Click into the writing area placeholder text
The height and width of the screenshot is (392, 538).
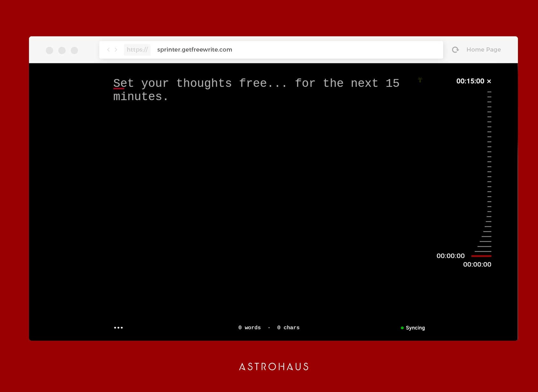coord(256,90)
